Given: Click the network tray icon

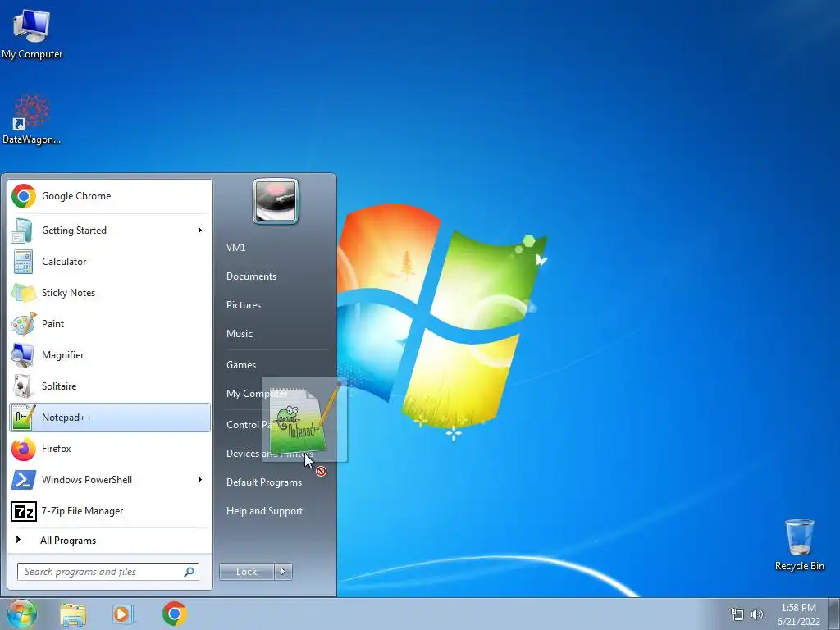Looking at the screenshot, I should [x=737, y=614].
